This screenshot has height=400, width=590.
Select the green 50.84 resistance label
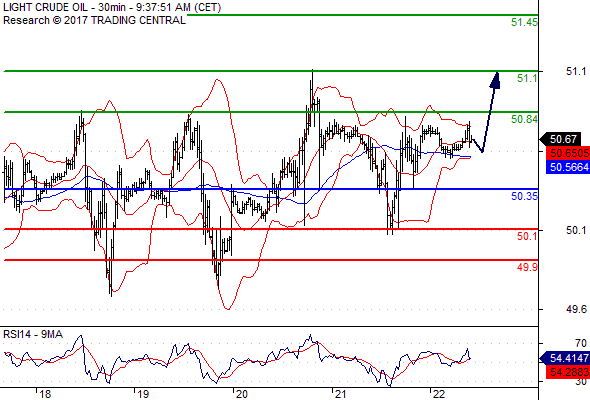point(524,119)
